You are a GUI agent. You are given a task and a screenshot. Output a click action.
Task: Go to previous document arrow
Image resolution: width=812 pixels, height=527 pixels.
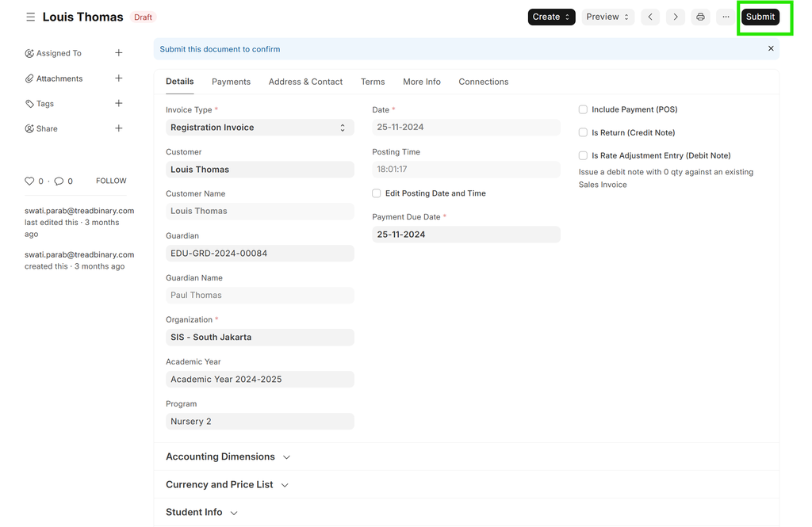pyautogui.click(x=650, y=17)
